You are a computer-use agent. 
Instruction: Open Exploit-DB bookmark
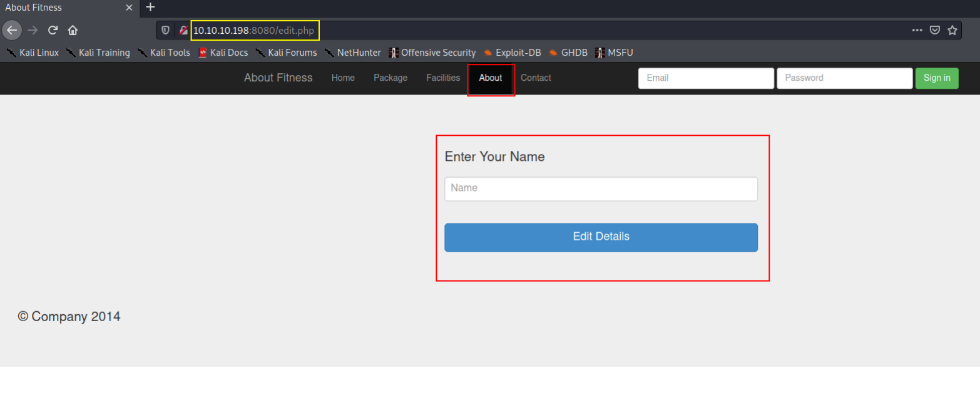pyautogui.click(x=513, y=53)
